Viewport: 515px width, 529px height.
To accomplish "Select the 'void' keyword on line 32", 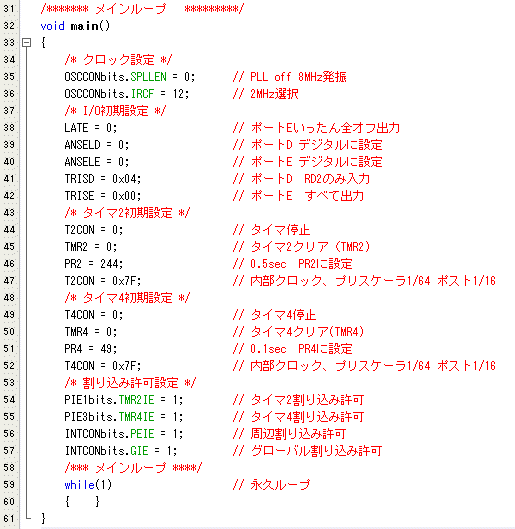I will (52, 26).
